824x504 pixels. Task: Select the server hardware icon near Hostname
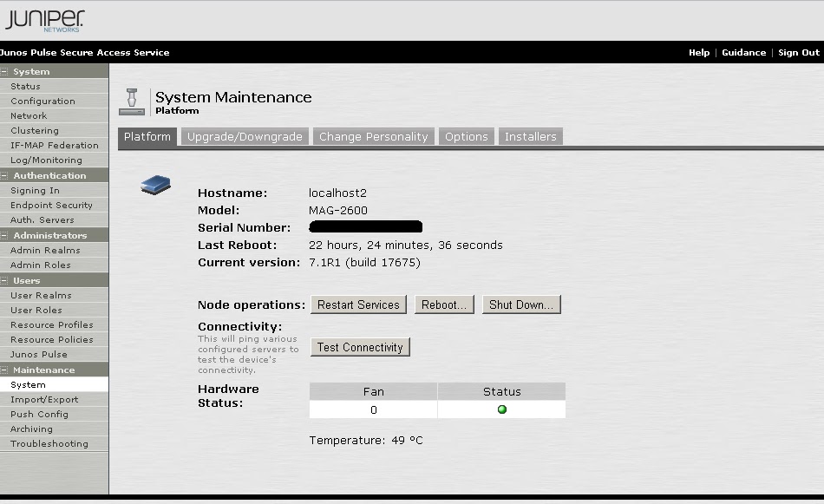(155, 184)
